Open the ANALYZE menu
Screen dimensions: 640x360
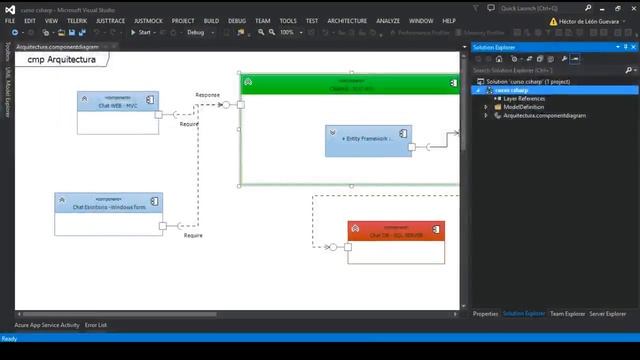click(388, 21)
